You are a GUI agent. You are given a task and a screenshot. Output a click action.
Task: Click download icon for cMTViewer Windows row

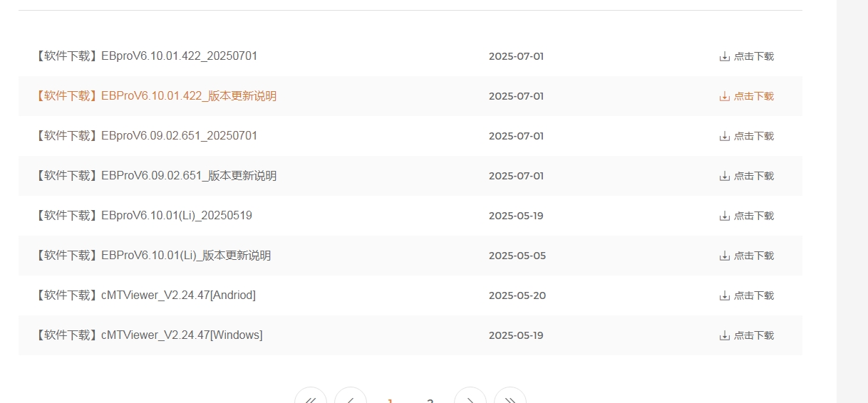coord(725,335)
